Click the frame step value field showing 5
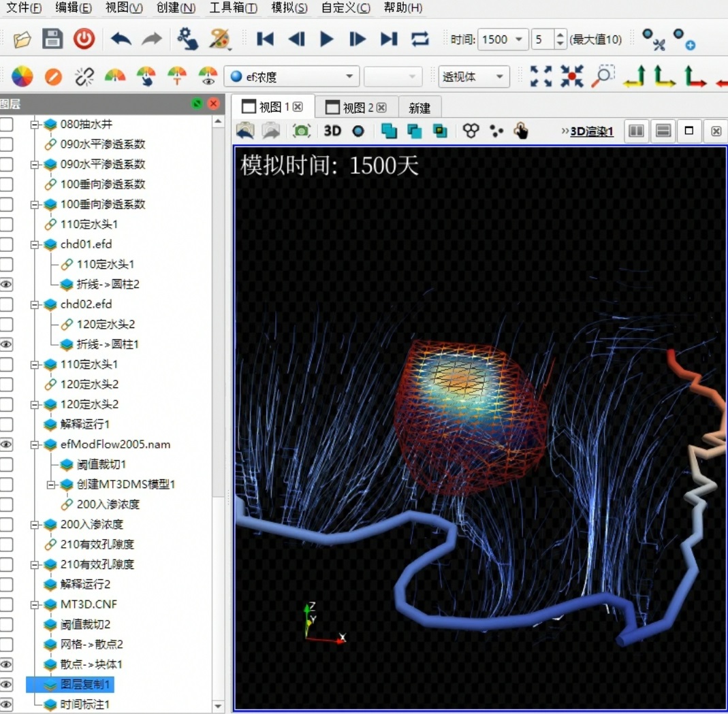Image resolution: width=728 pixels, height=714 pixels. (543, 39)
